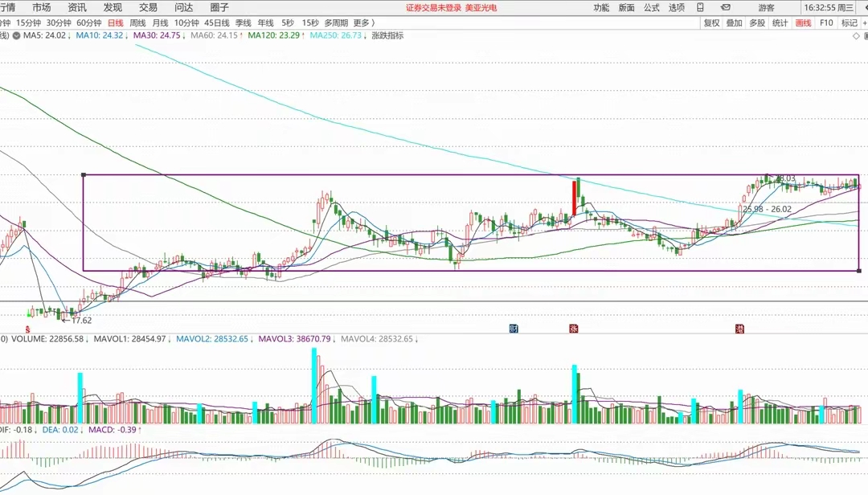Click the bottom-right handle of purple rectangle
The width and height of the screenshot is (868, 495).
tap(859, 271)
